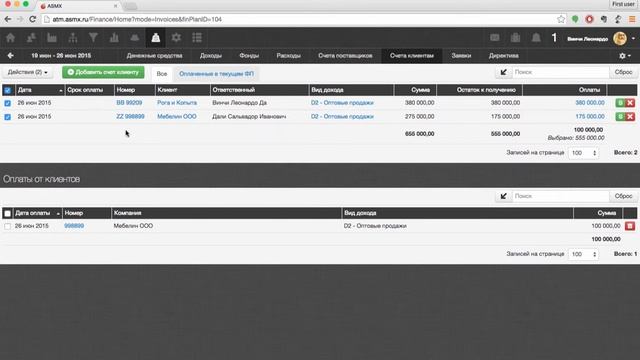The height and width of the screenshot is (360, 640).
Task: Click Добавить счет клиенту button
Action: click(103, 72)
